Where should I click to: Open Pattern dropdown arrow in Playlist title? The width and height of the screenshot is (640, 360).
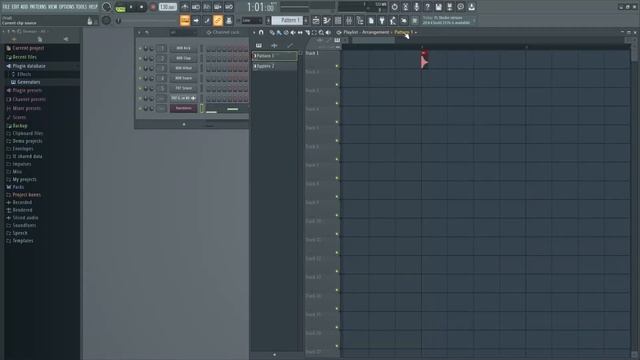tap(416, 32)
